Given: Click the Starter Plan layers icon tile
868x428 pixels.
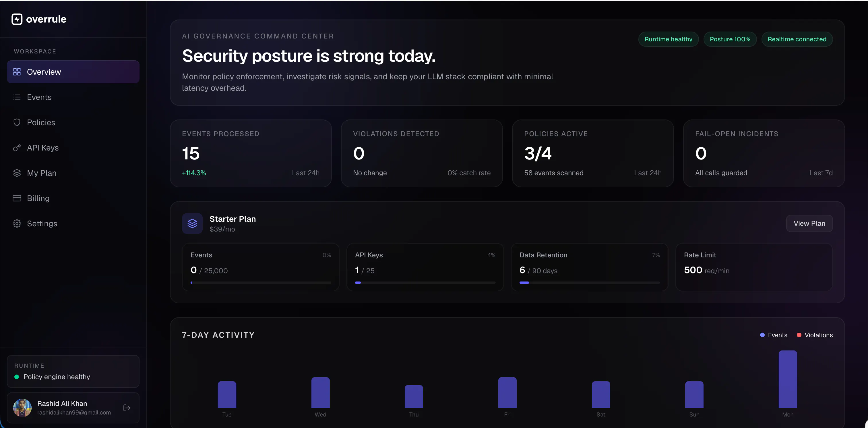Looking at the screenshot, I should 192,223.
